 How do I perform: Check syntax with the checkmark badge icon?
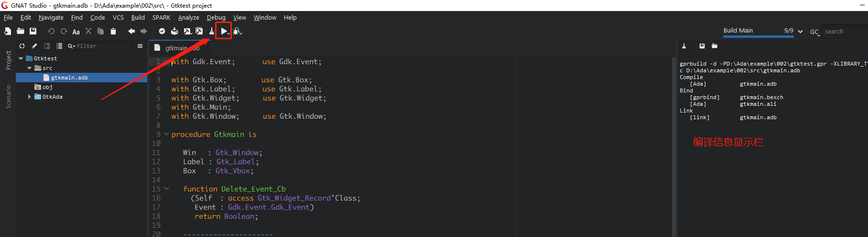[x=162, y=31]
